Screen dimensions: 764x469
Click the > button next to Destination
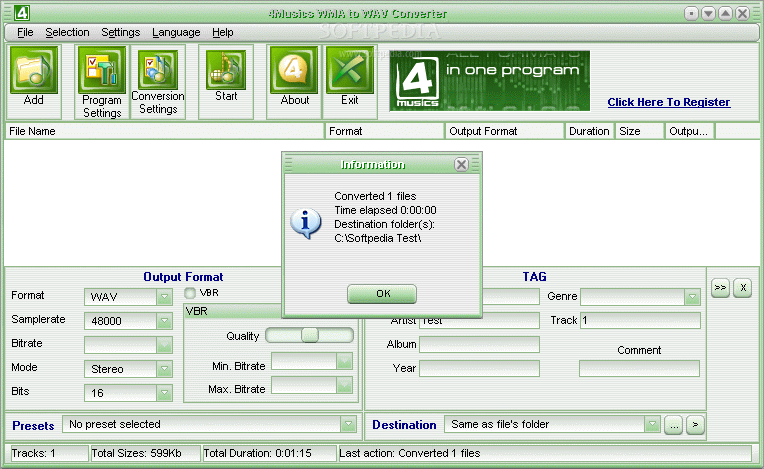[x=695, y=425]
